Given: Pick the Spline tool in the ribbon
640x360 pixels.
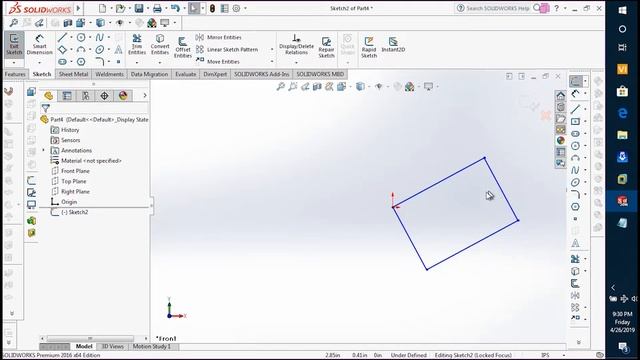Looking at the screenshot, I should click(100, 38).
